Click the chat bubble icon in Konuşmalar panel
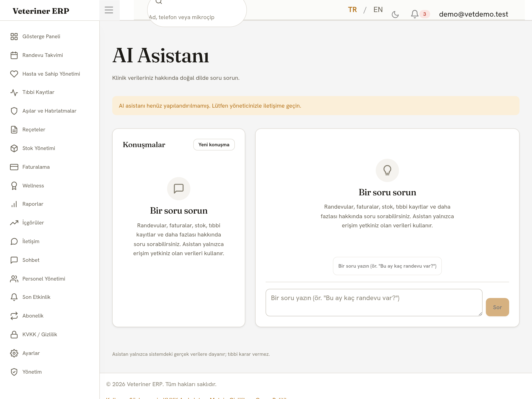 coord(179,188)
